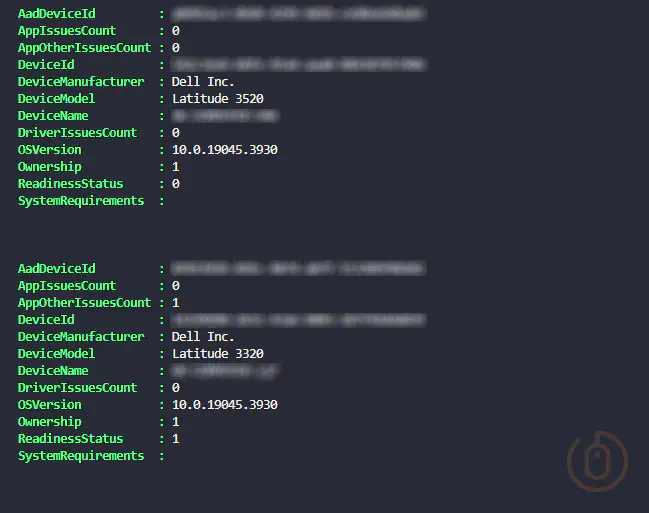Click the mouse watermark logo icon

tap(597, 461)
